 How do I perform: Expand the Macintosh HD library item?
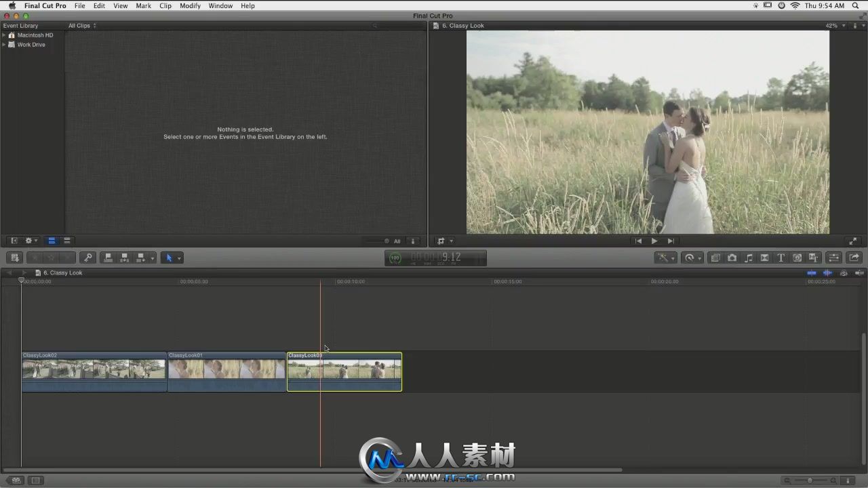pyautogui.click(x=4, y=35)
